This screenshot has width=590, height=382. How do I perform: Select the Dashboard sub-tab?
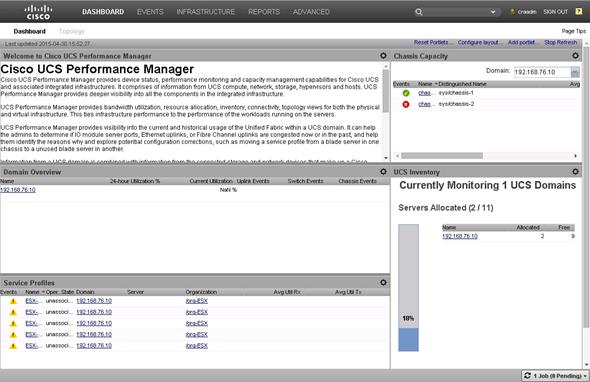pos(29,32)
